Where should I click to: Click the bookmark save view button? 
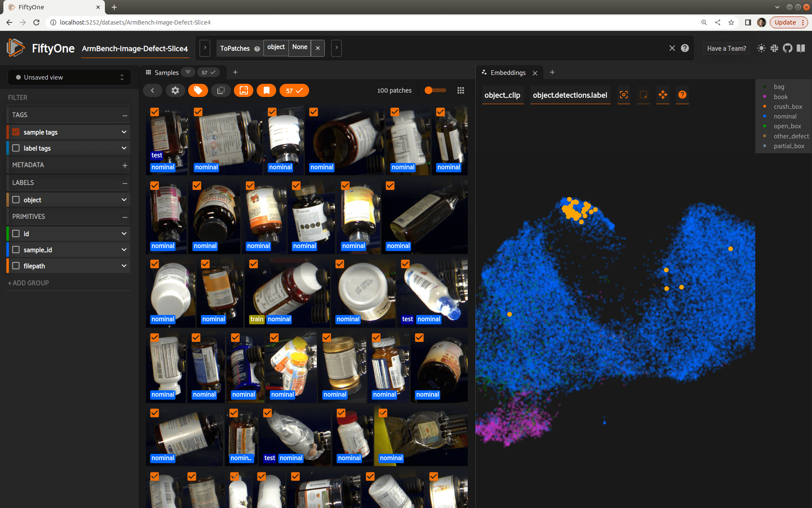click(266, 90)
